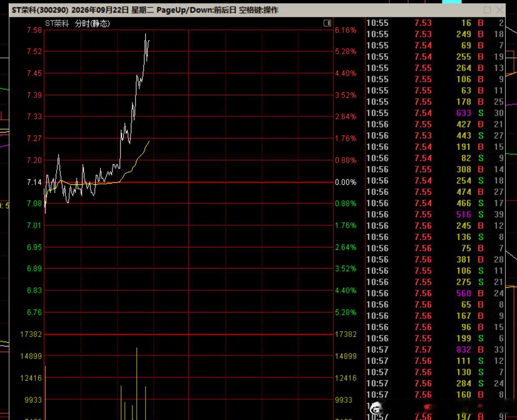Pick the 10:56 buy trade of 560 lots
517x420 pixels.
point(435,293)
